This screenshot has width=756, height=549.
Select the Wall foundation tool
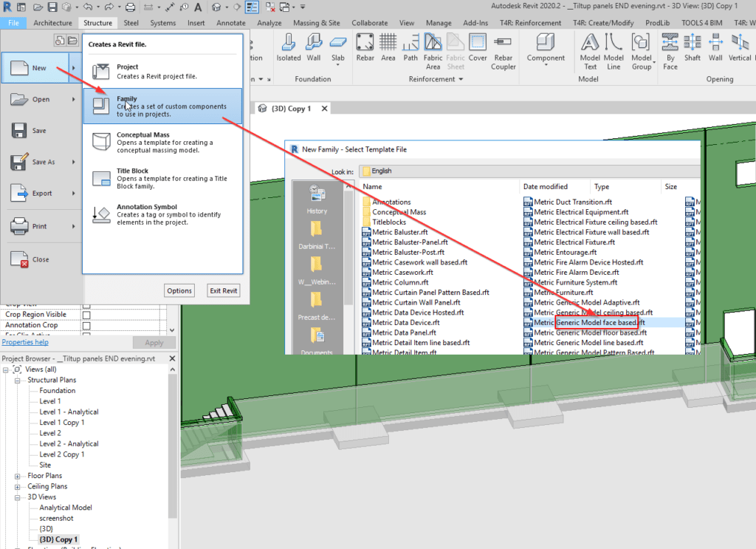pos(313,47)
